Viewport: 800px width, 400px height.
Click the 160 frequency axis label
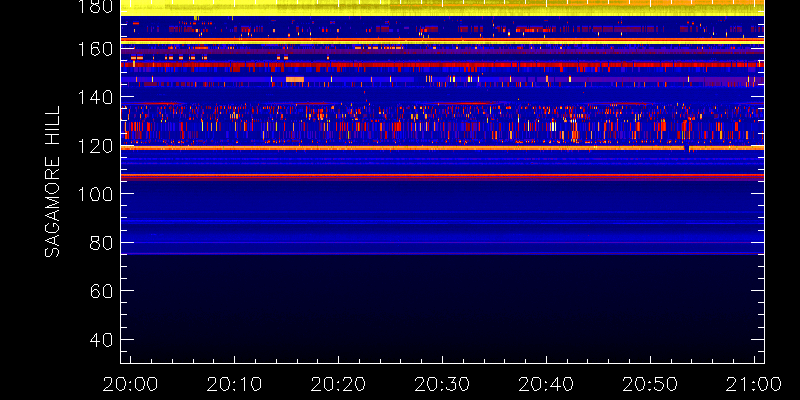point(95,49)
